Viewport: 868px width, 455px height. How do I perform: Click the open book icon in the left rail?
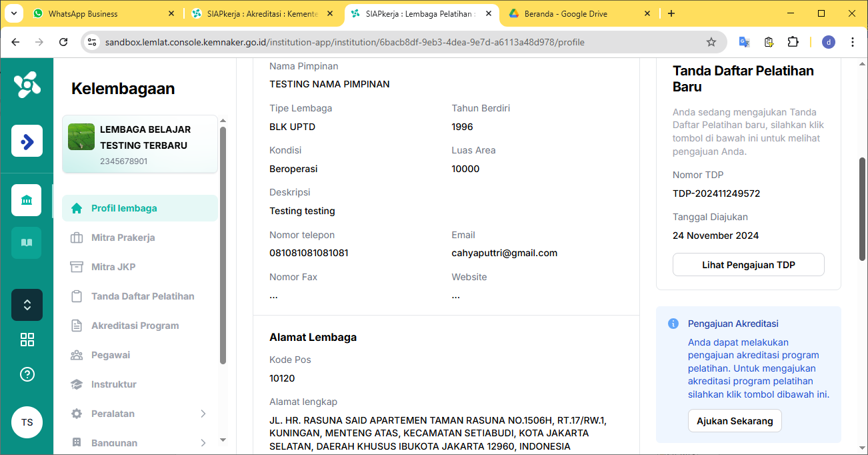[x=27, y=243]
